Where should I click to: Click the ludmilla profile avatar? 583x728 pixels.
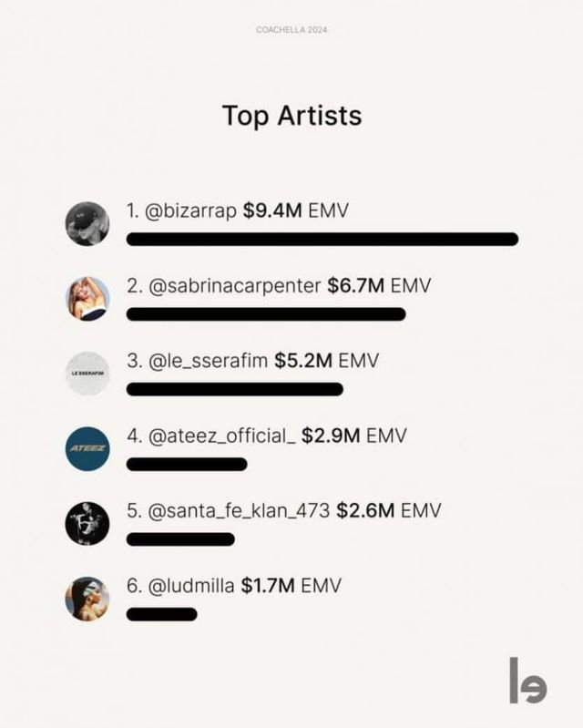(x=87, y=599)
